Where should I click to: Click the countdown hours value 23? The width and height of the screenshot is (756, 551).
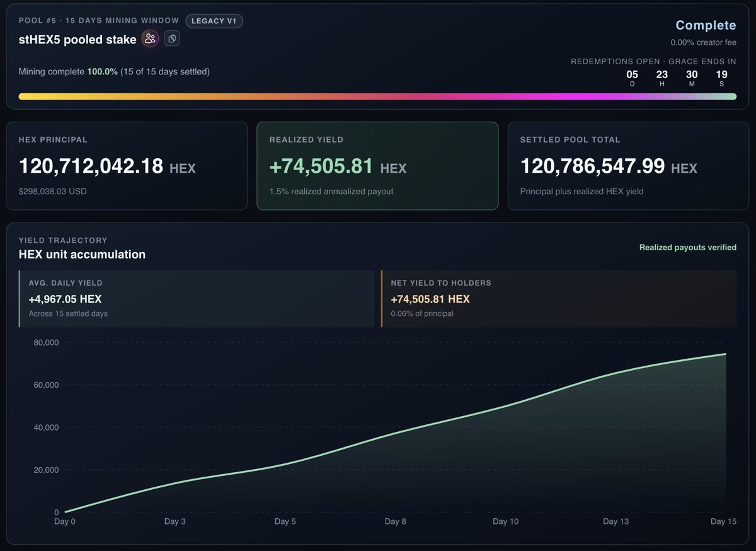coord(662,74)
